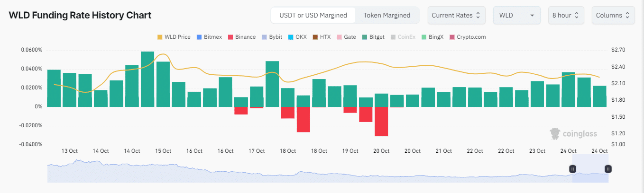Click the 15 Oct date label
644x193 pixels.
163,151
